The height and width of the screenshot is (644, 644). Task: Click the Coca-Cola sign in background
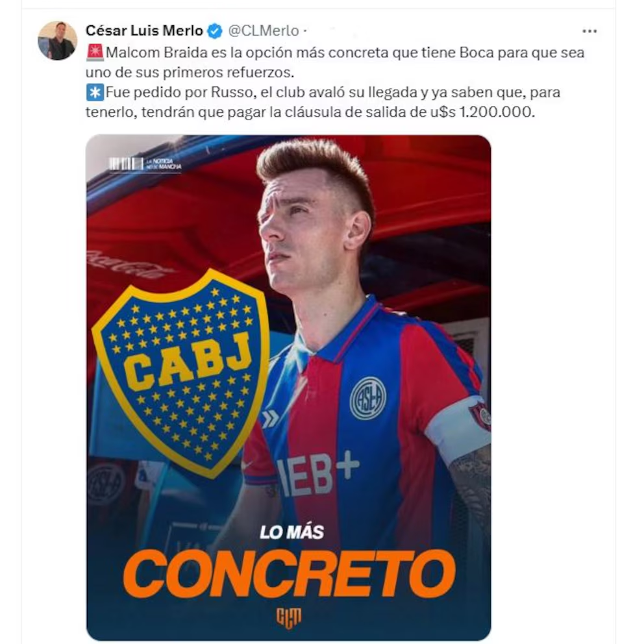coord(127,264)
